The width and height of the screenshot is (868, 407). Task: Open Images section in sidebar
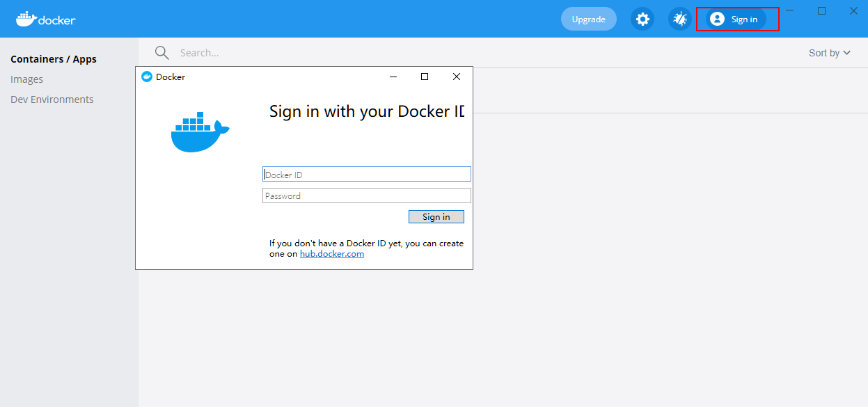pyautogui.click(x=27, y=79)
